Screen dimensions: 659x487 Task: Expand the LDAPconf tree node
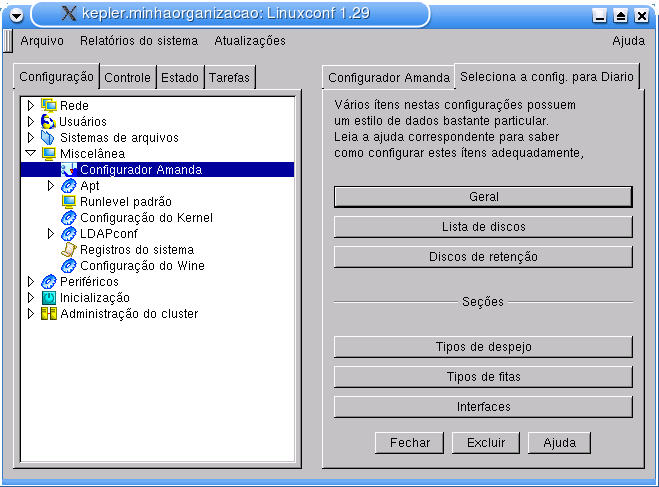click(50, 234)
